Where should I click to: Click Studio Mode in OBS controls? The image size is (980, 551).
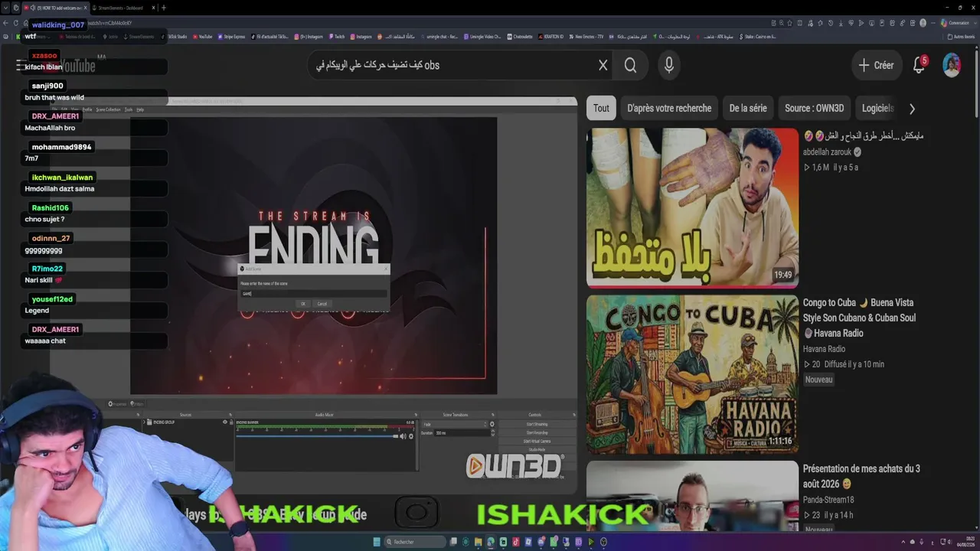click(x=536, y=449)
